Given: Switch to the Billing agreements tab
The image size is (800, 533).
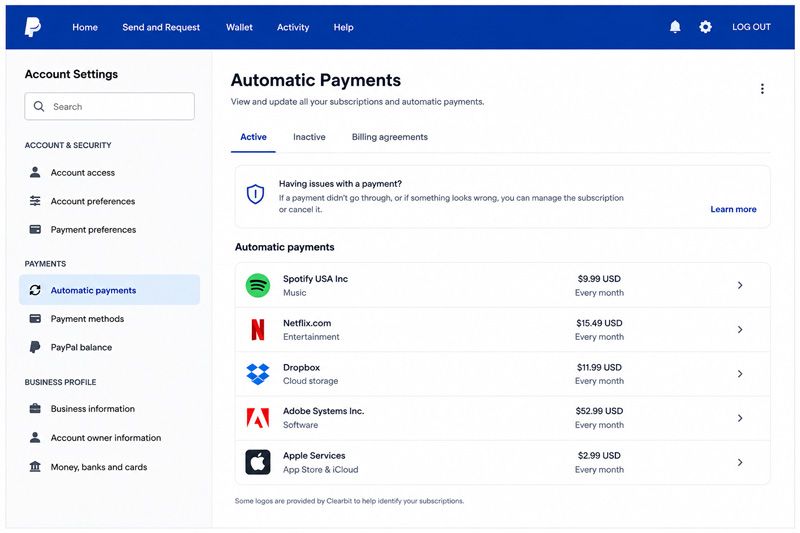Looking at the screenshot, I should tap(390, 137).
